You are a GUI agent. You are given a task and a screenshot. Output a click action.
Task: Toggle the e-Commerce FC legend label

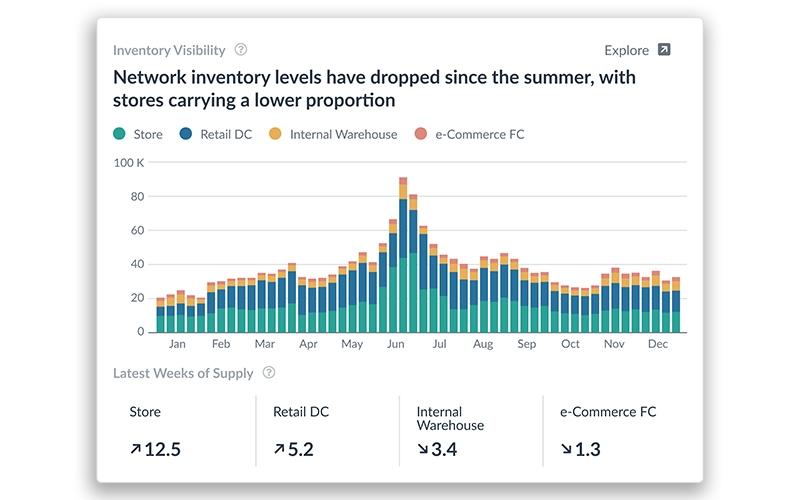tap(480, 134)
